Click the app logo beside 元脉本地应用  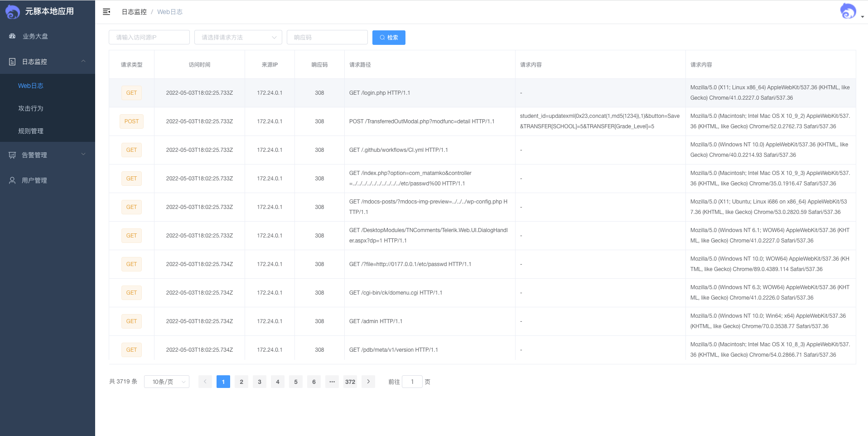click(x=12, y=12)
